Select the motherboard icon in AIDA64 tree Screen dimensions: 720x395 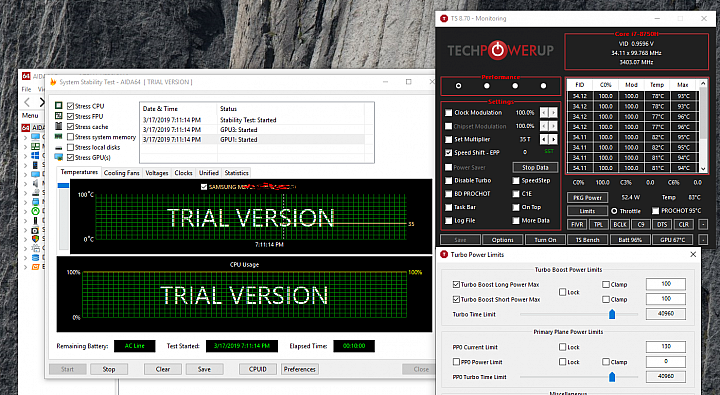tap(35, 146)
